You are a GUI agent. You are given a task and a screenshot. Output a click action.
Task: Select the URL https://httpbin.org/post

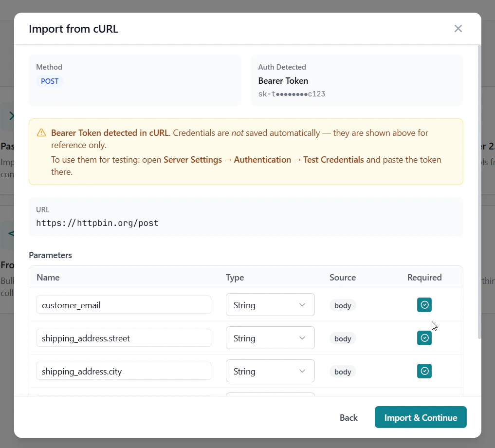(x=97, y=223)
